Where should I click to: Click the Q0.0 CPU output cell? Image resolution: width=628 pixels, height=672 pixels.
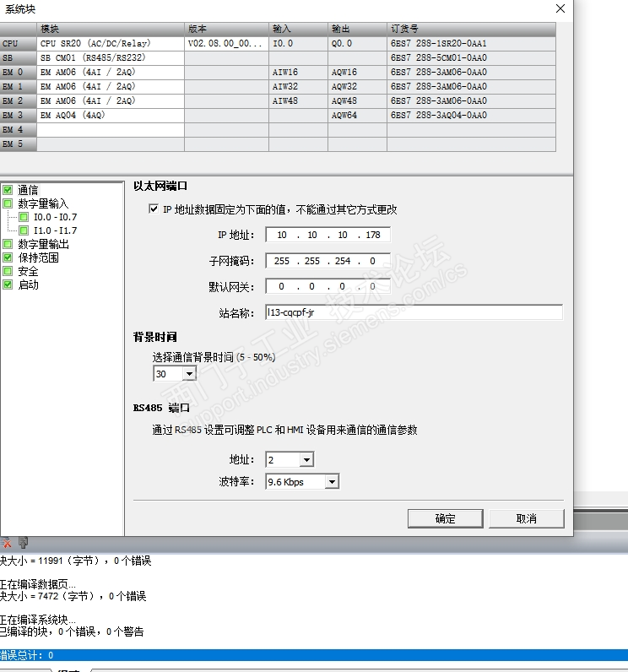click(x=357, y=44)
